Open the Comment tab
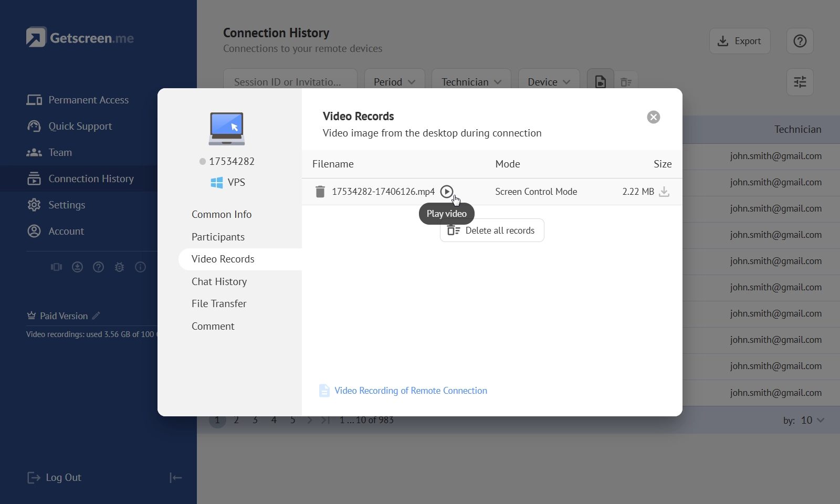 pos(213,326)
